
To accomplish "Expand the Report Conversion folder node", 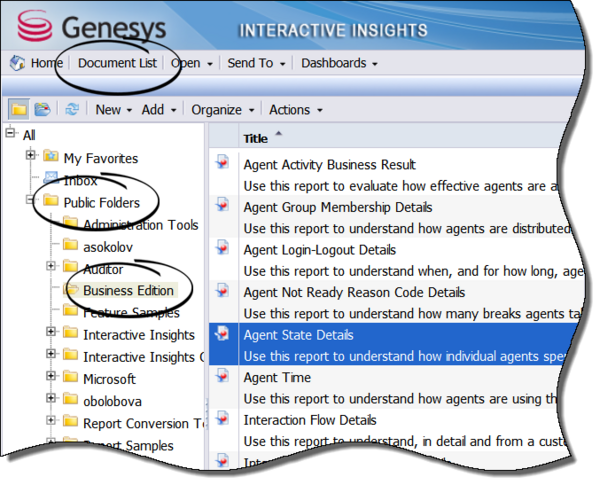I will [51, 420].
